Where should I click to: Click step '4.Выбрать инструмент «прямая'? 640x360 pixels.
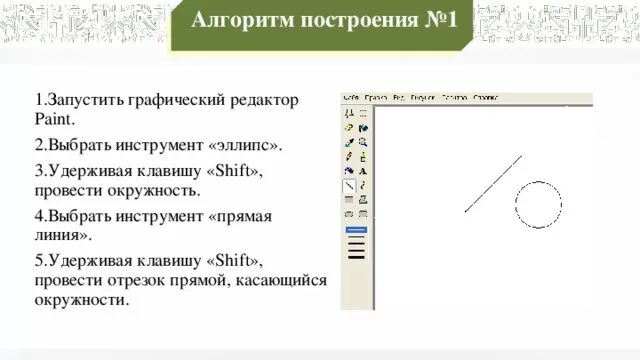point(153,216)
